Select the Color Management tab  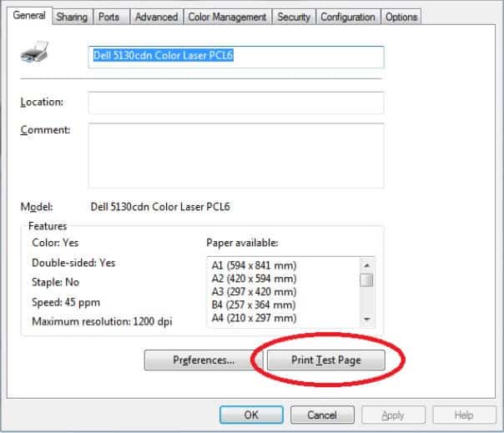[x=227, y=17]
